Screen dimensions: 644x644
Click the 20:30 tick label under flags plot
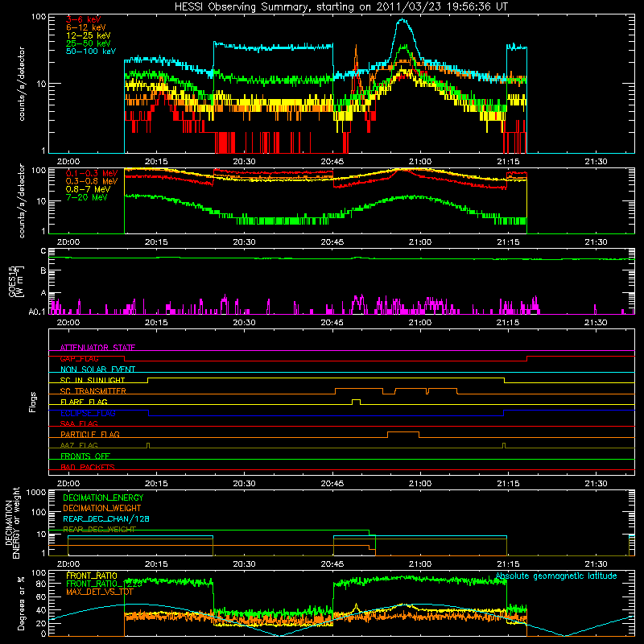pyautogui.click(x=244, y=484)
